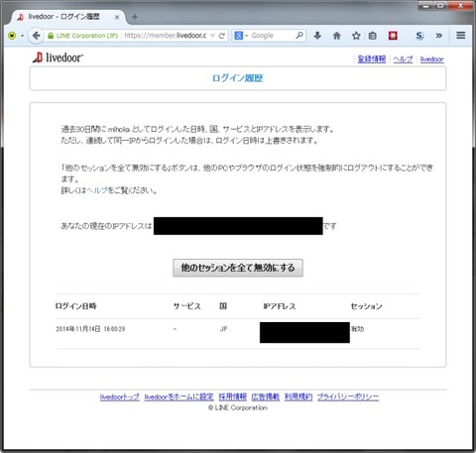Open the 登録情報 link
The width and height of the screenshot is (476, 453).
pyautogui.click(x=372, y=59)
